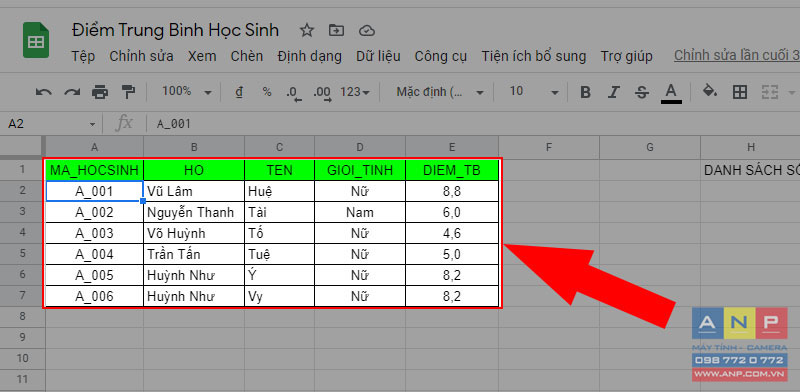Screen dimensions: 800x392
Task: Star the document Điểm Trung Bình Học Sinh
Action: (x=306, y=31)
